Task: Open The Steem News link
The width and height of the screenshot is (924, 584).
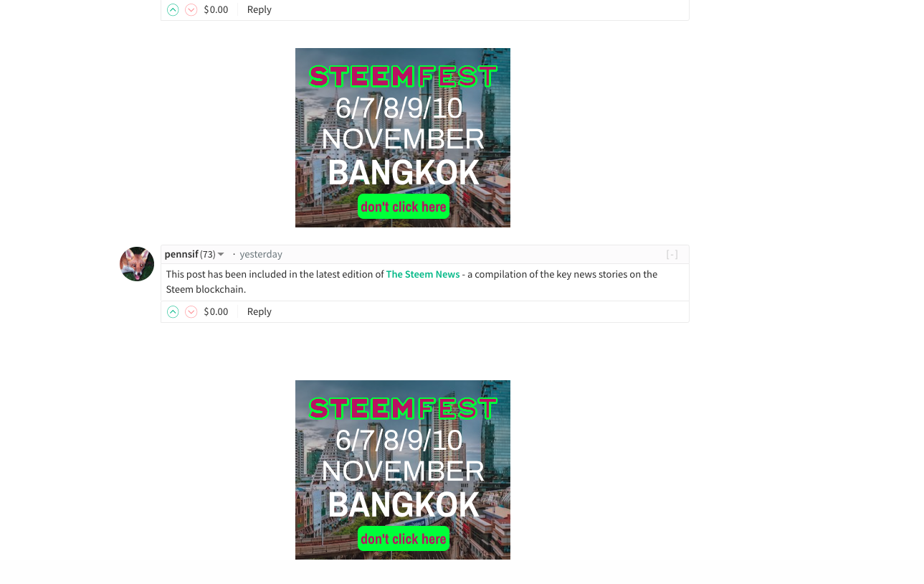Action: tap(423, 274)
